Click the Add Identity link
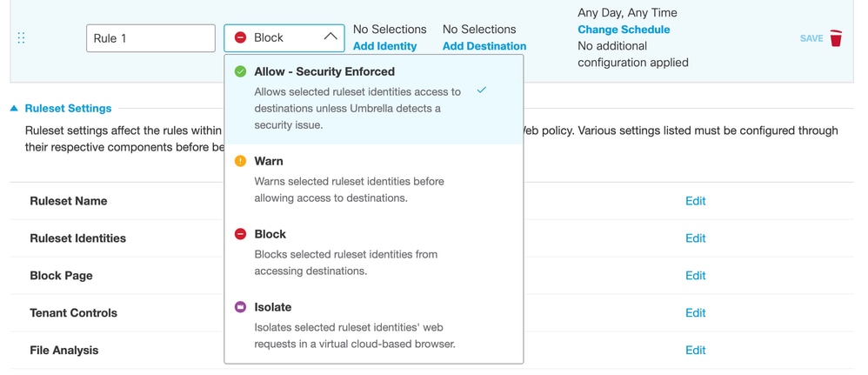The height and width of the screenshot is (375, 868). (384, 46)
